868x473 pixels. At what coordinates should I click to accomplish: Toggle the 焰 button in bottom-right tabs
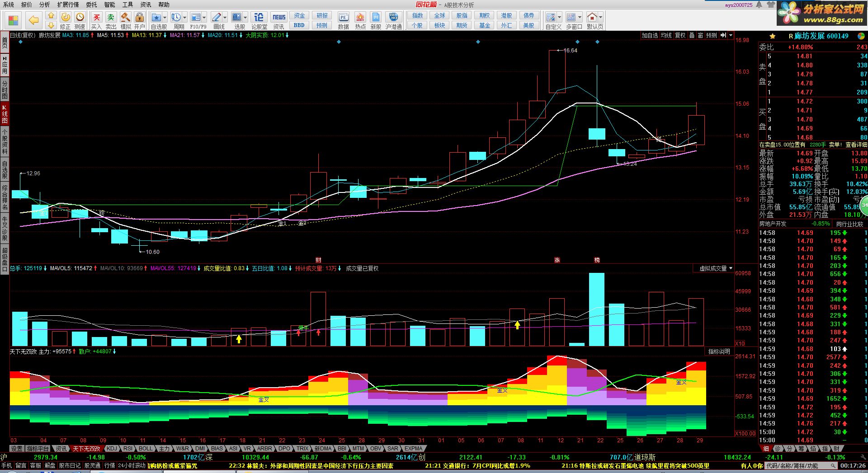813,449
